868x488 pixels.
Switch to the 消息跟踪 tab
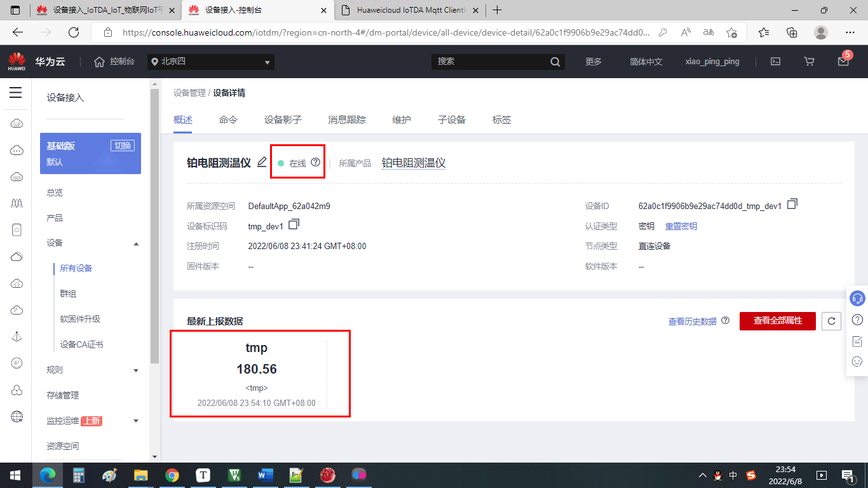point(347,119)
